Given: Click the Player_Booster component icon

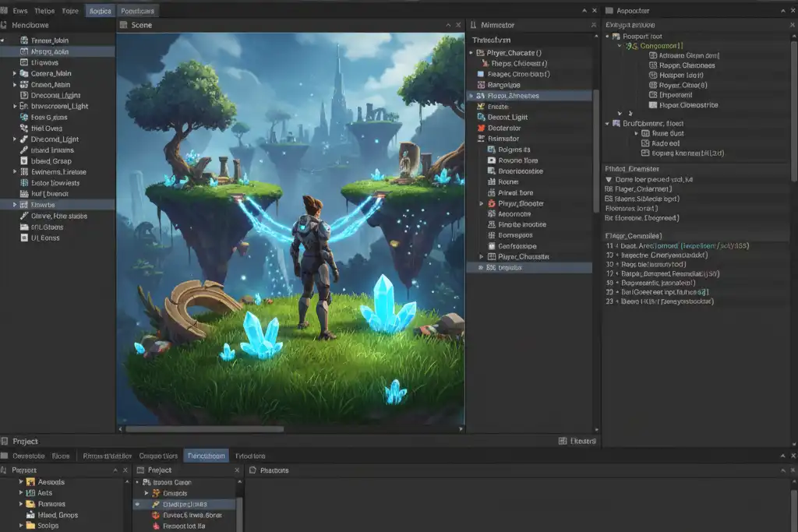Looking at the screenshot, I should (492, 204).
